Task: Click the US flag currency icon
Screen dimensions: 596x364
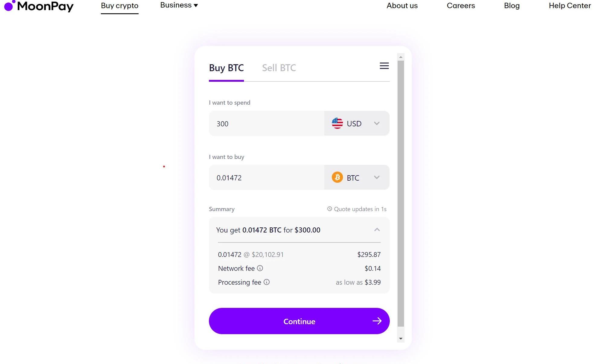Action: point(337,123)
